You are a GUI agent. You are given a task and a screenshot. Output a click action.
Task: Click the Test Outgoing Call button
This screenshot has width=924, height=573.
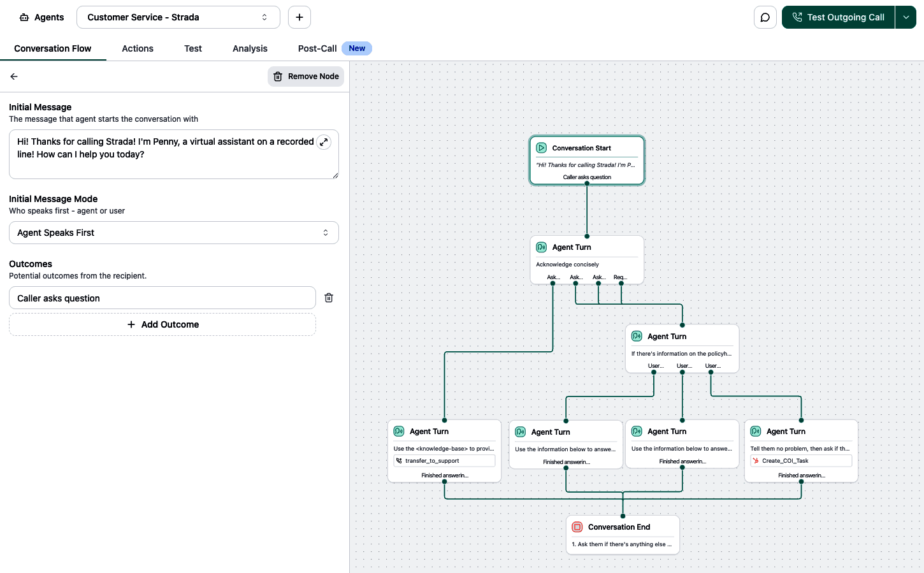click(x=839, y=17)
